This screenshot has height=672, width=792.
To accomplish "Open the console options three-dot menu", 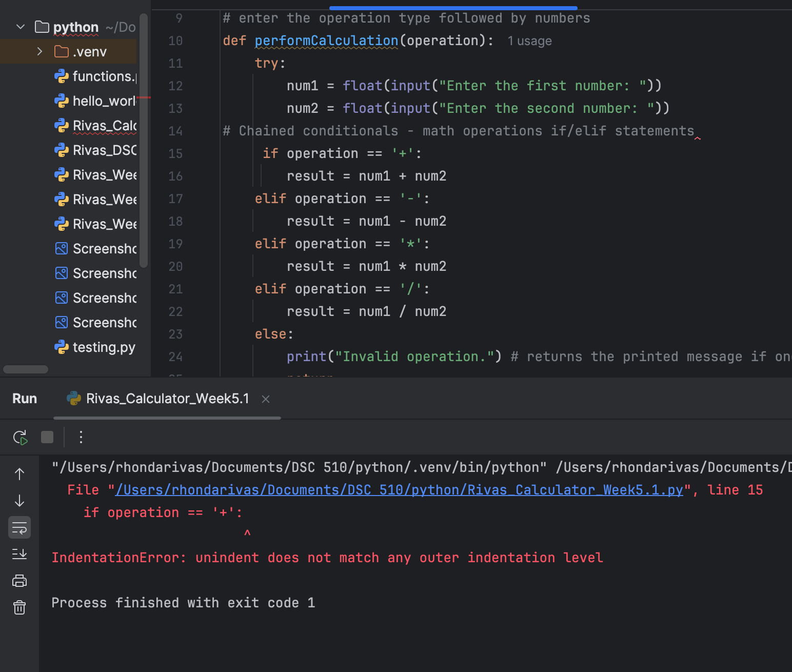I will tap(81, 437).
